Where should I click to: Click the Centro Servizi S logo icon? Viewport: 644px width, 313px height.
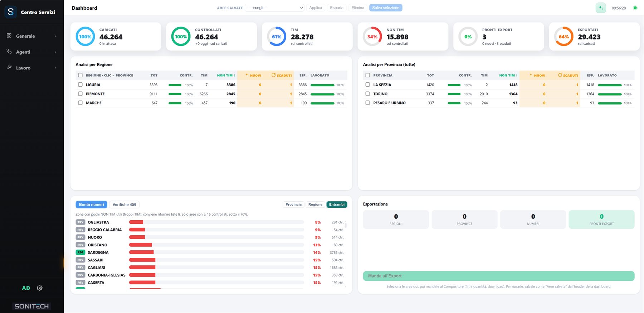coord(11,12)
